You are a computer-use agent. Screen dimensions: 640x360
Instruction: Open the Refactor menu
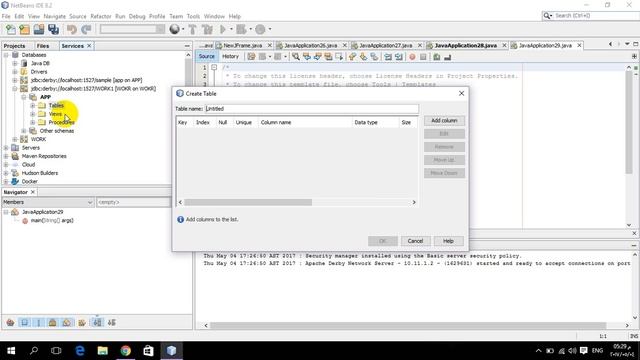[101, 16]
